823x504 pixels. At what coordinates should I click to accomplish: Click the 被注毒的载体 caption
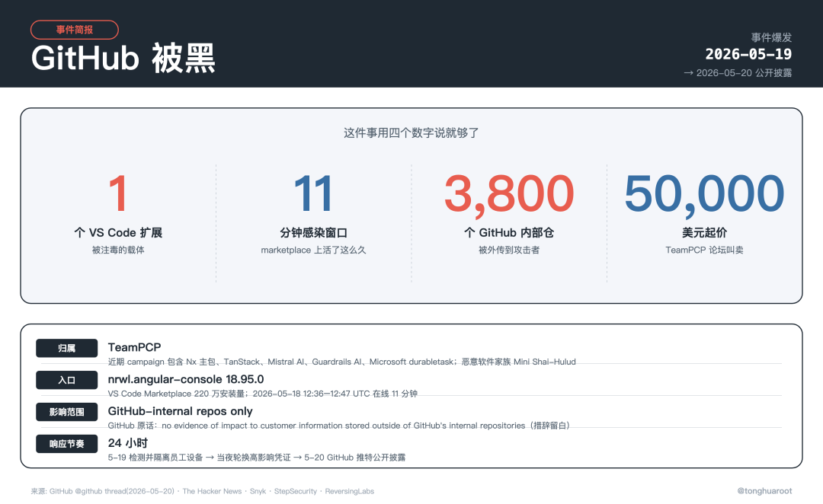pyautogui.click(x=118, y=250)
